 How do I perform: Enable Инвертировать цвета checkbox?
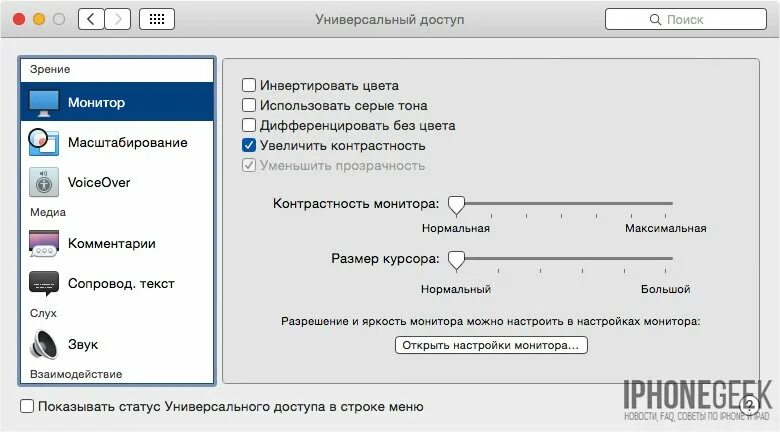(x=249, y=85)
